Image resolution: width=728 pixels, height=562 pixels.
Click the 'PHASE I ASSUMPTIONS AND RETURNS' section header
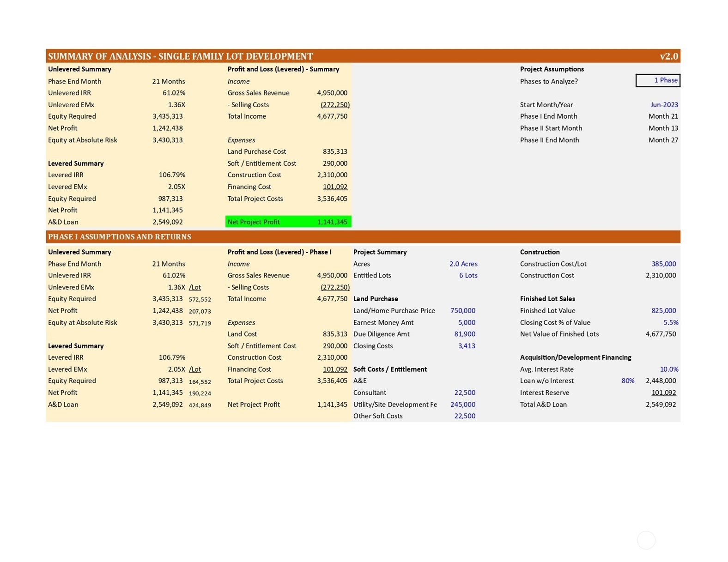coord(120,237)
